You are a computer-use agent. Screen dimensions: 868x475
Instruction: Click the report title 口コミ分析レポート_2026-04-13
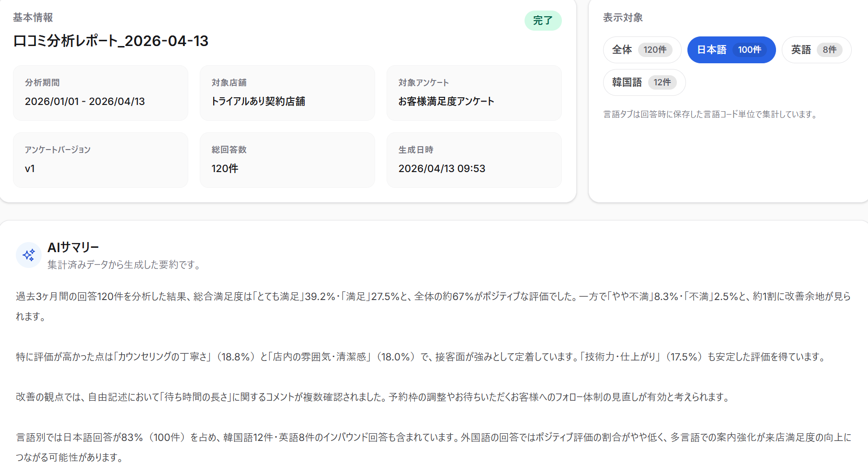pos(111,41)
